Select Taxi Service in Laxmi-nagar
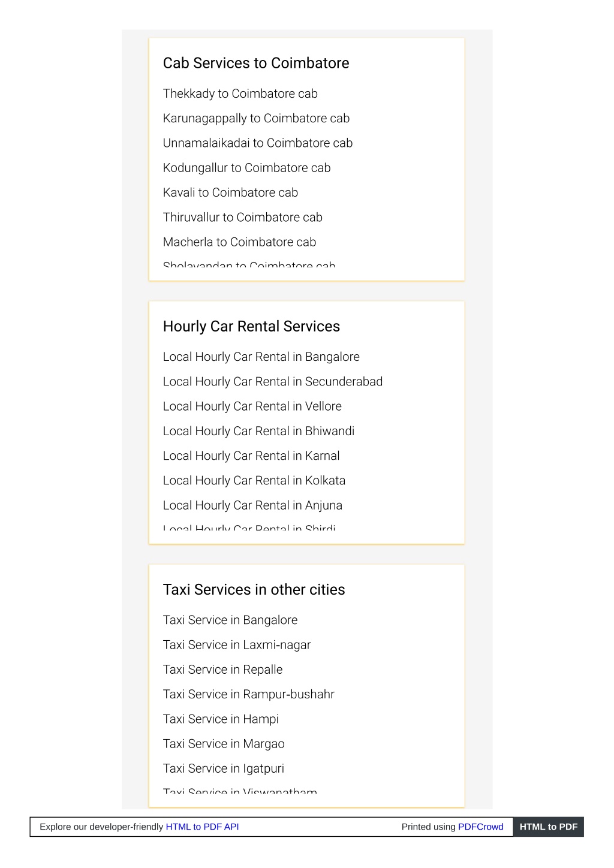This screenshot has width=614, height=868. coord(236,645)
